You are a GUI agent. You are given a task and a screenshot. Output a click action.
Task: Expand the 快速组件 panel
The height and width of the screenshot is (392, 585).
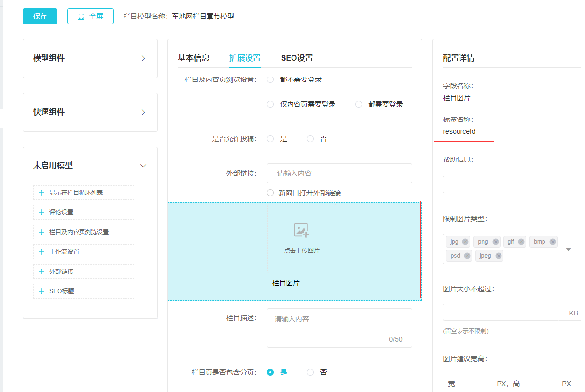click(143, 112)
